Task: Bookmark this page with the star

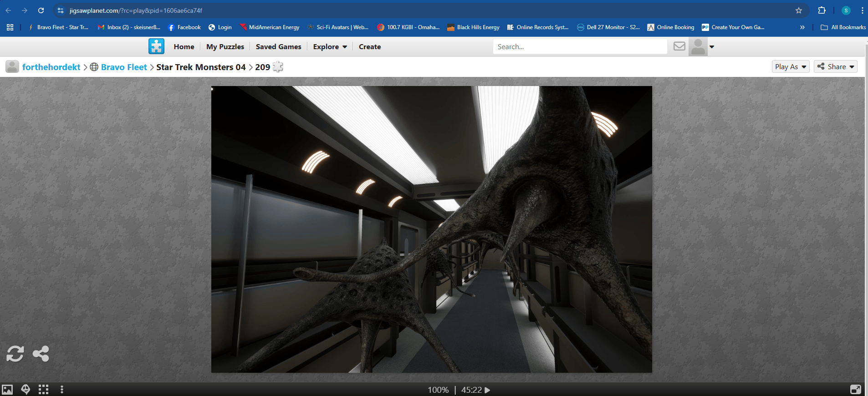Action: [x=799, y=10]
